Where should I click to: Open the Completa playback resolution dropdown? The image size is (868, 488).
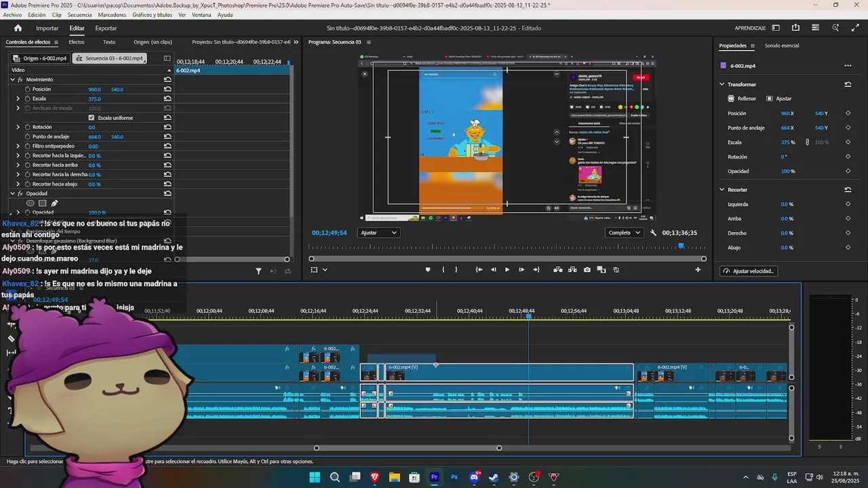pos(625,232)
